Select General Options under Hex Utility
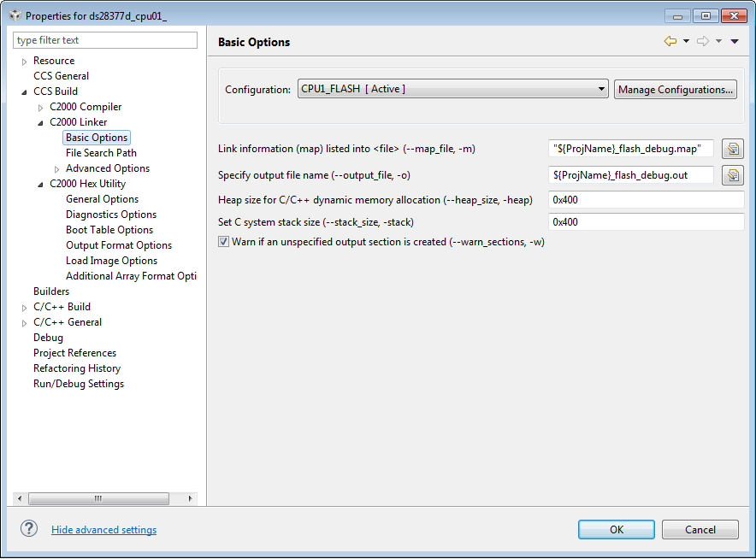The image size is (756, 559). point(103,199)
